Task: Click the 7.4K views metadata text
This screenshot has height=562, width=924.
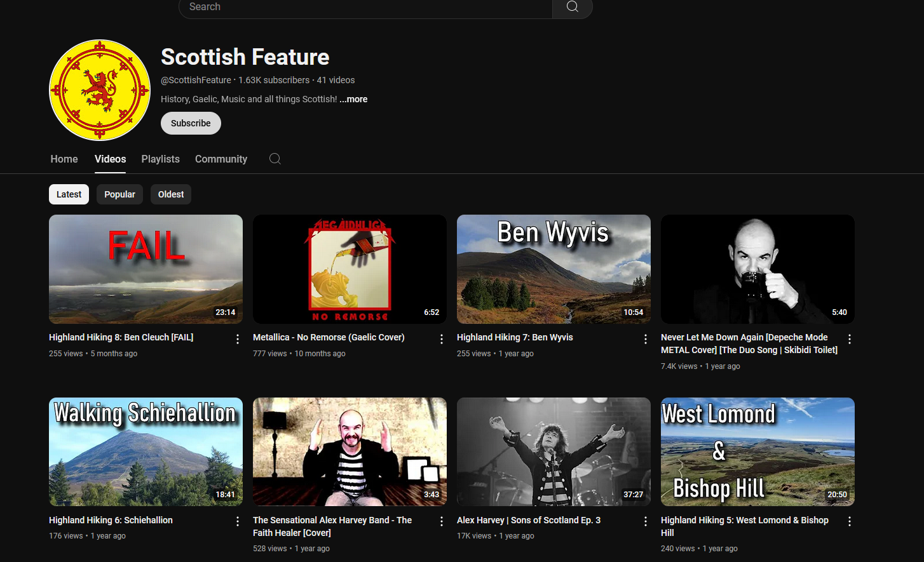Action: point(679,366)
